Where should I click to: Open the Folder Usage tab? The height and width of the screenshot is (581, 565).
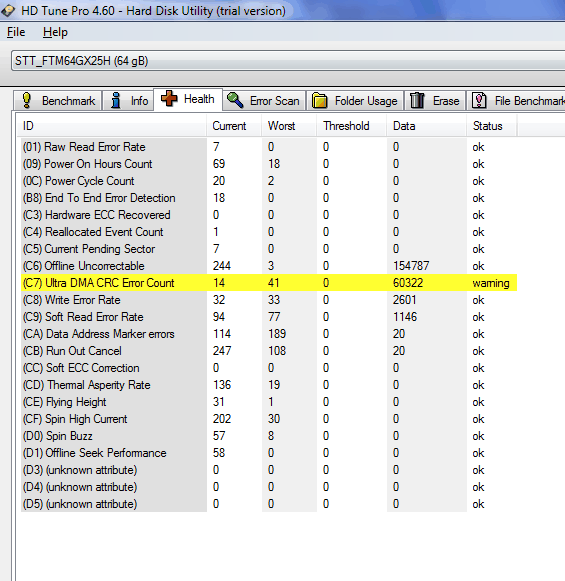pyautogui.click(x=355, y=100)
